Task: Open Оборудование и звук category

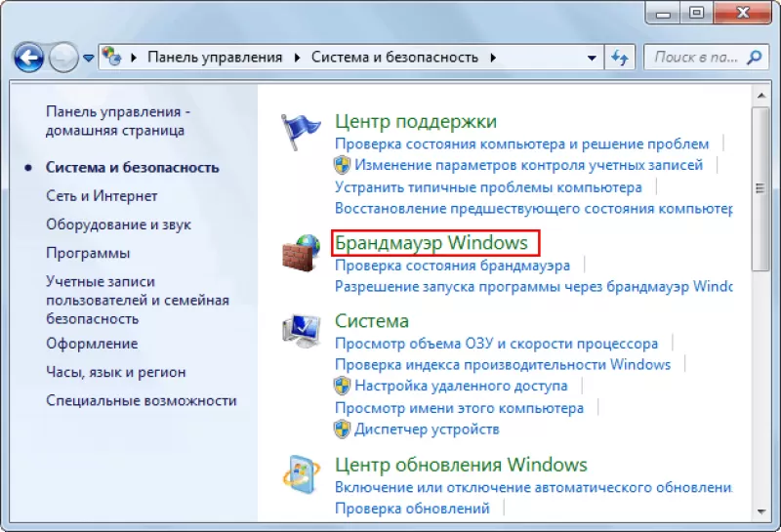Action: (118, 225)
